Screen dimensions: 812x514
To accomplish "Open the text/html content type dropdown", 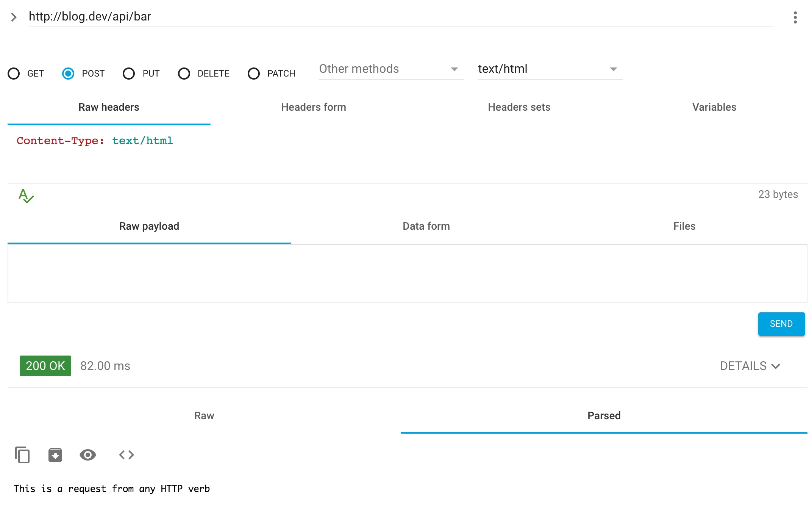I will coord(550,69).
